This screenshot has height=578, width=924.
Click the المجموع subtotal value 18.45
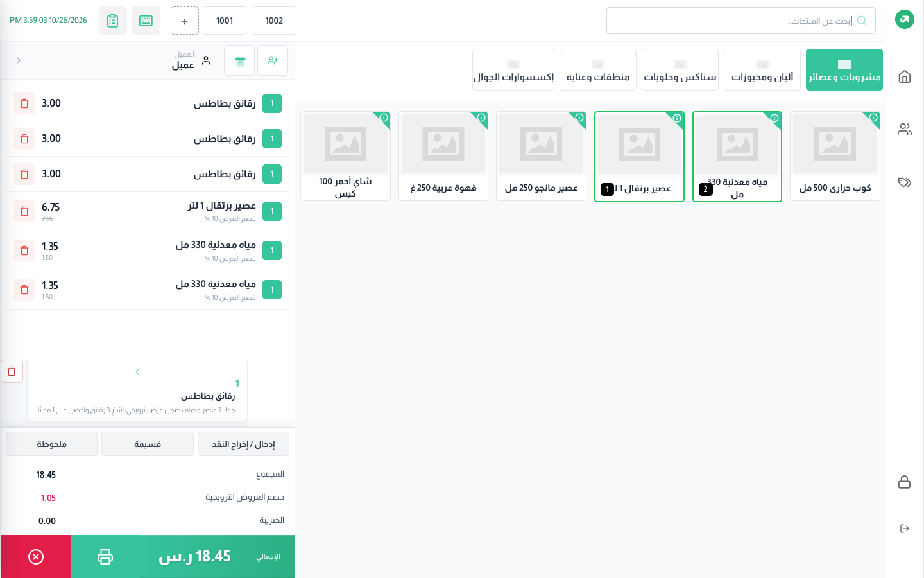tap(46, 475)
